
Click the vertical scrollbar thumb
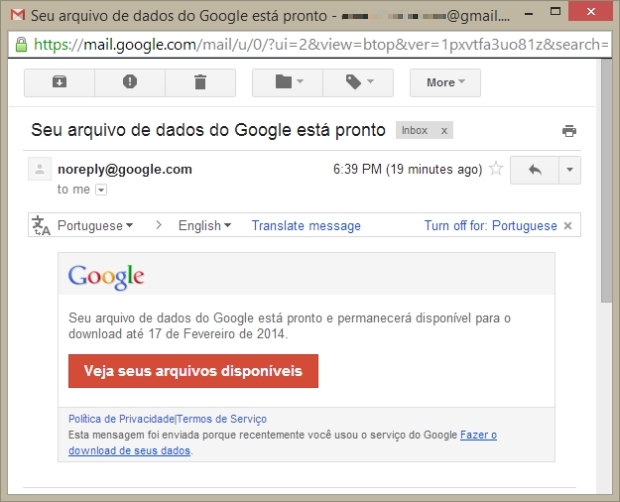click(606, 181)
